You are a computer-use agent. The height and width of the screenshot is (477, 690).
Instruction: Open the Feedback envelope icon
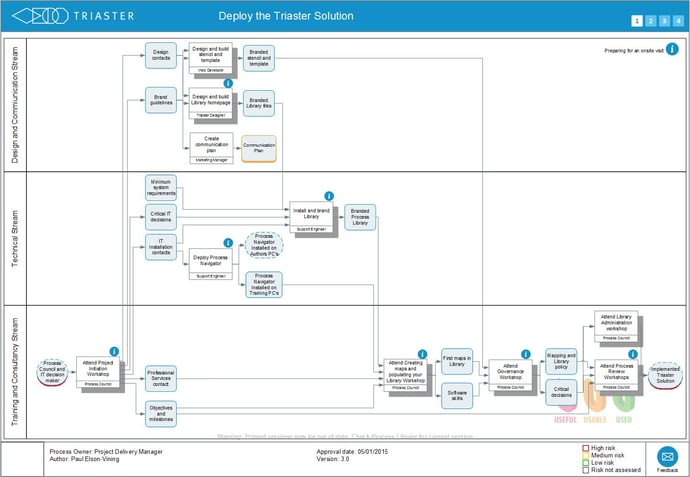667,457
